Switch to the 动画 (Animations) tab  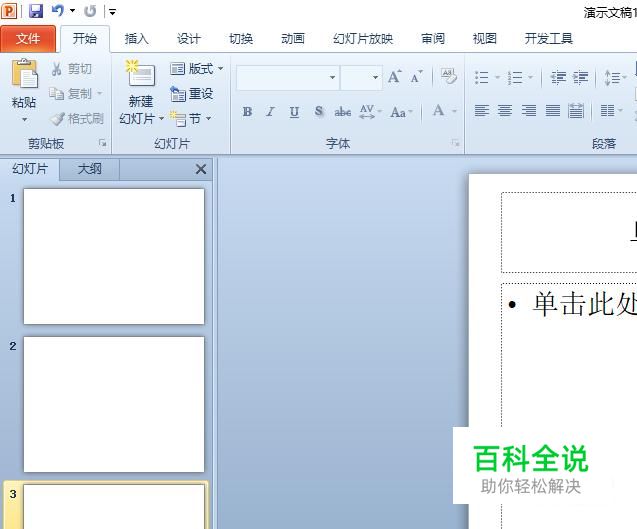293,39
